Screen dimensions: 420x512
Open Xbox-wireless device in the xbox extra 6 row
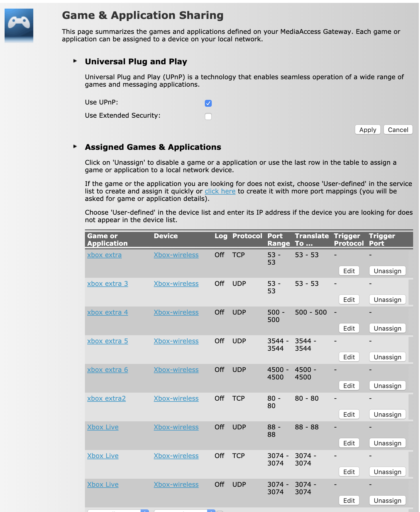tap(176, 370)
